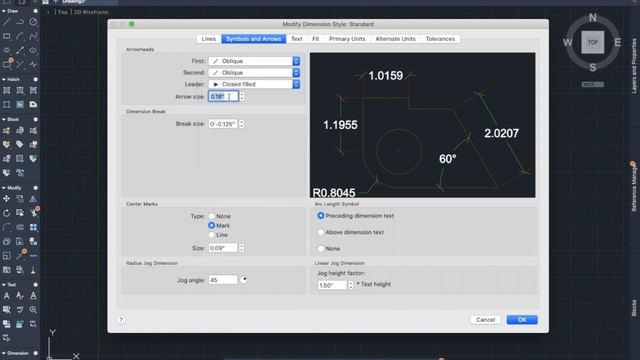Viewport: 640px width, 360px height.
Task: Select the Multiline Text tool
Action: coord(7,296)
